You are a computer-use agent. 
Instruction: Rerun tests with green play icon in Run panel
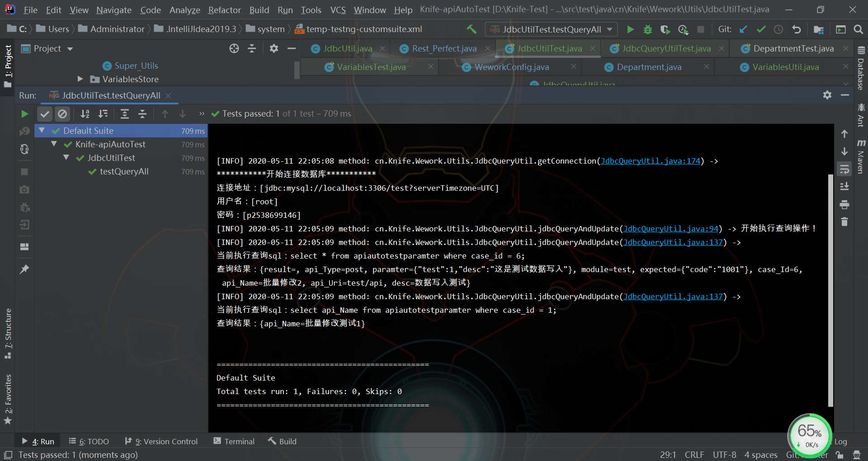tap(25, 114)
